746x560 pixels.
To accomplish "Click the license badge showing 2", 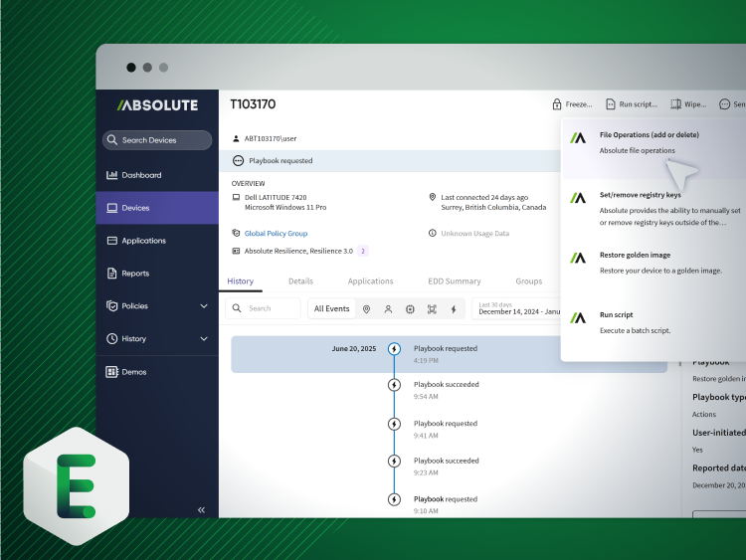I will pyautogui.click(x=363, y=251).
